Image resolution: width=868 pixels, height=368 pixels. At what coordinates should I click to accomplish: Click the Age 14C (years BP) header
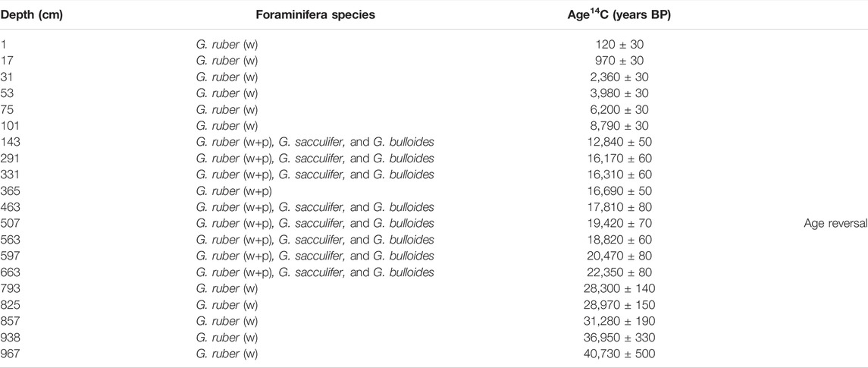click(x=616, y=15)
